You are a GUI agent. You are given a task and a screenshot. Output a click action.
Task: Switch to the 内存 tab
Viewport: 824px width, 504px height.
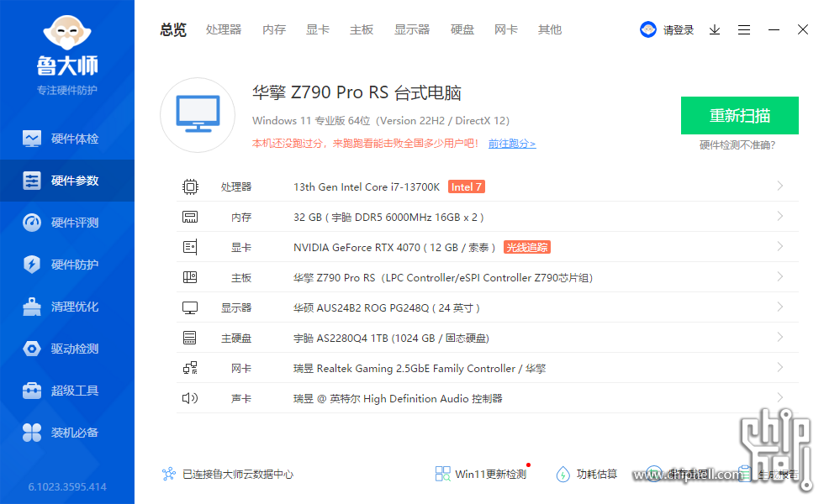[x=273, y=29]
